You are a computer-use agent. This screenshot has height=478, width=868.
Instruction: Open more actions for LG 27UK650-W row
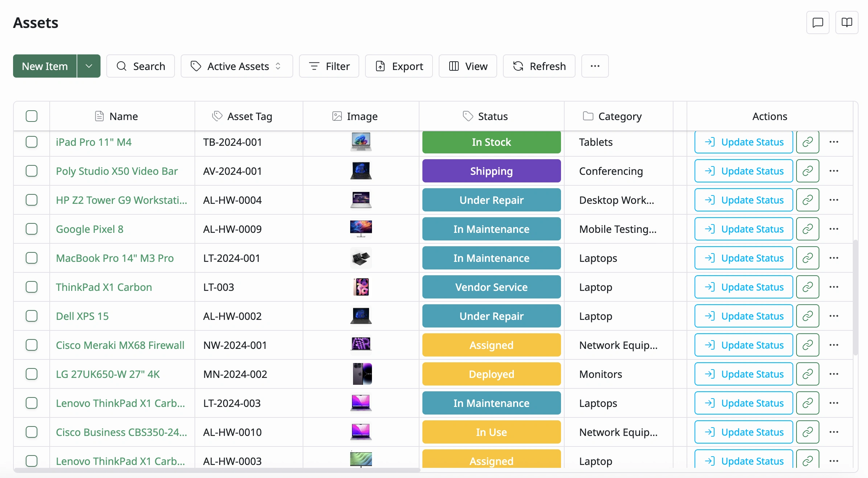point(834,374)
